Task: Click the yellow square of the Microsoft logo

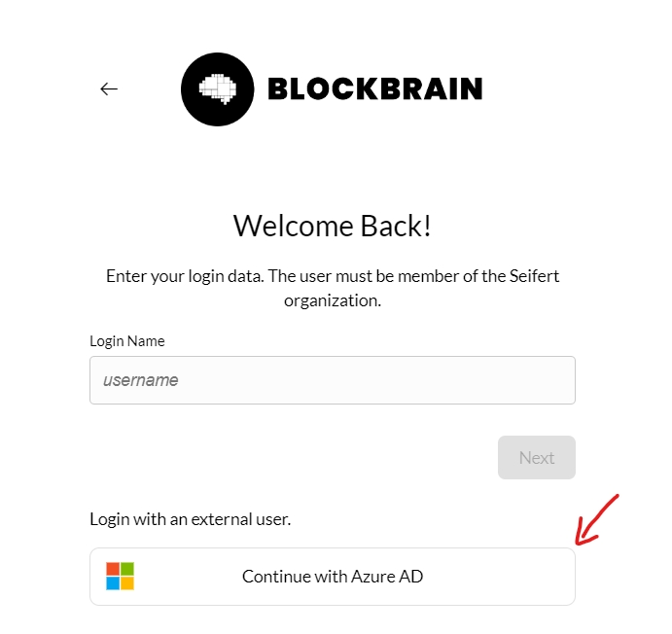Action: point(127,583)
